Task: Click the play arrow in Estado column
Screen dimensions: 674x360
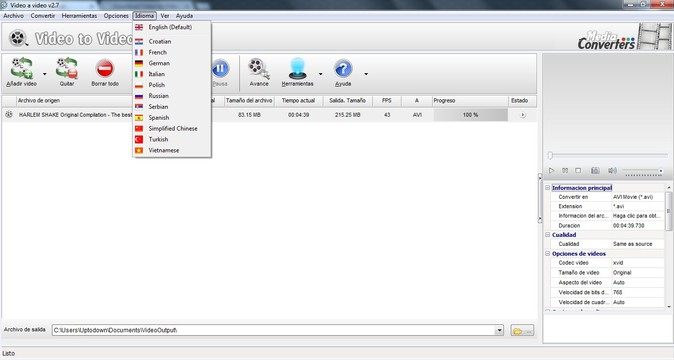Action: coord(523,115)
